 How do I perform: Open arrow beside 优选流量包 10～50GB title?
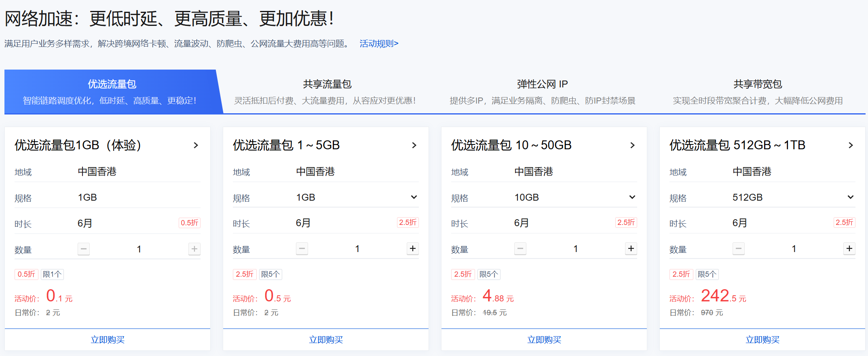click(x=633, y=145)
